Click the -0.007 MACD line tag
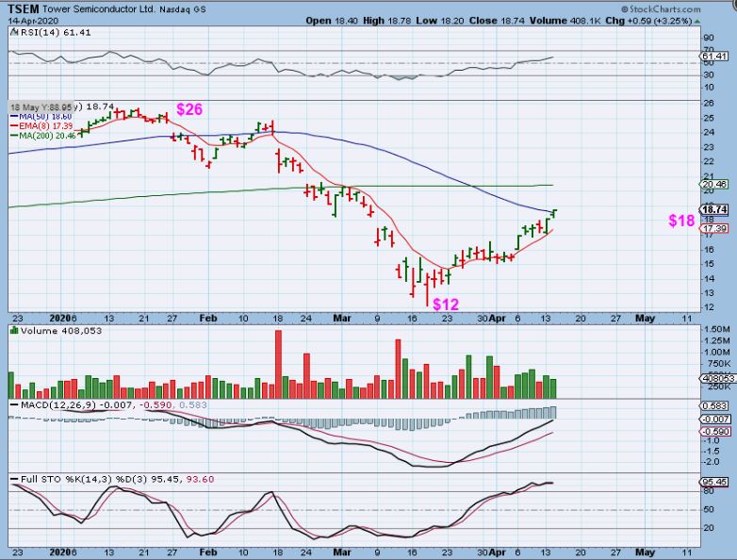737x560 pixels. (x=715, y=419)
